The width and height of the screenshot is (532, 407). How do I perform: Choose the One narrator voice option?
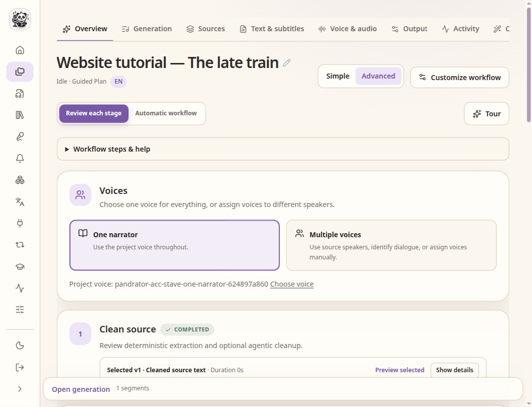[174, 245]
